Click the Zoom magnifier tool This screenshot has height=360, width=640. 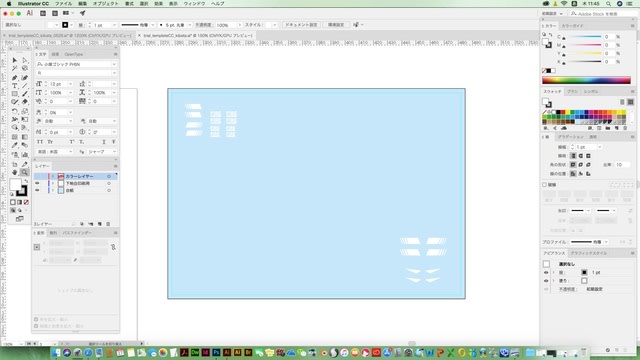coord(24,173)
